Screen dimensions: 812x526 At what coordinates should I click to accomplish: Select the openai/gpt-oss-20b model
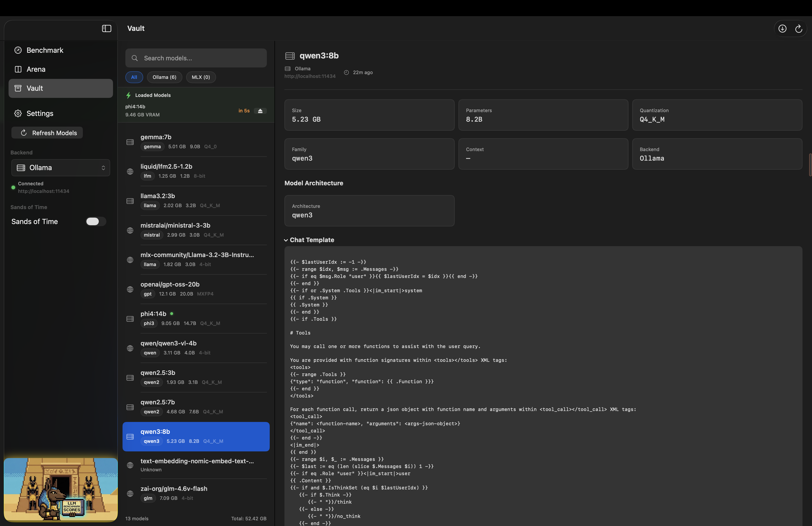(196, 289)
